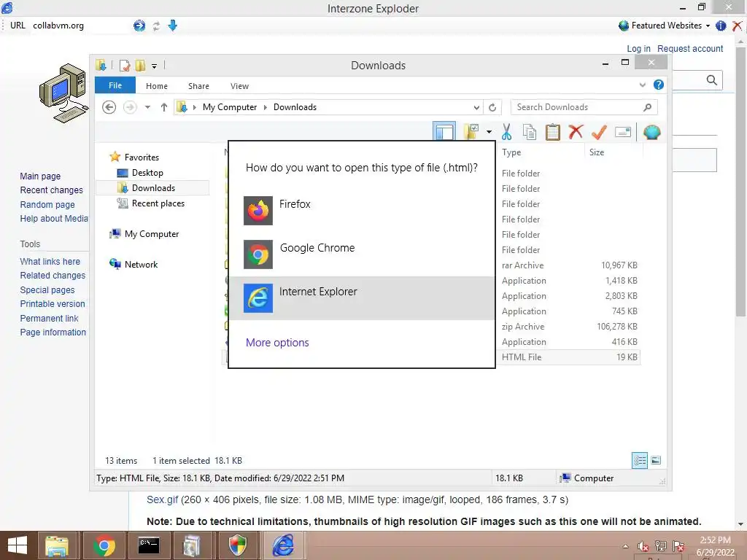
Task: Click the Request account link
Action: tap(690, 49)
